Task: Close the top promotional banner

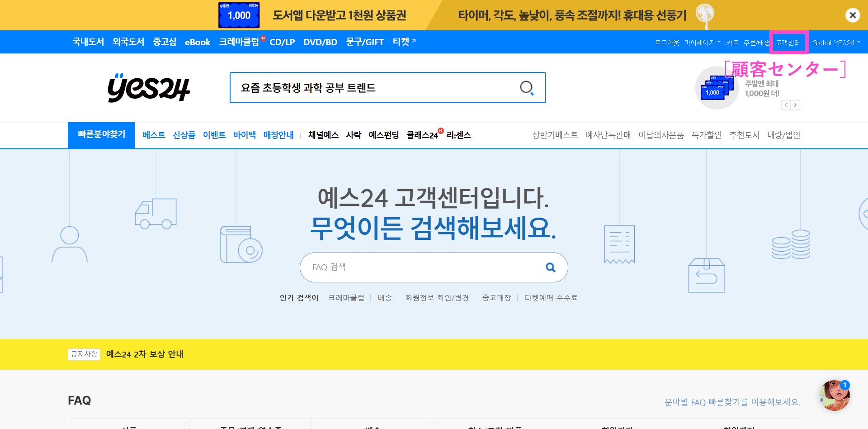Action: tap(852, 15)
